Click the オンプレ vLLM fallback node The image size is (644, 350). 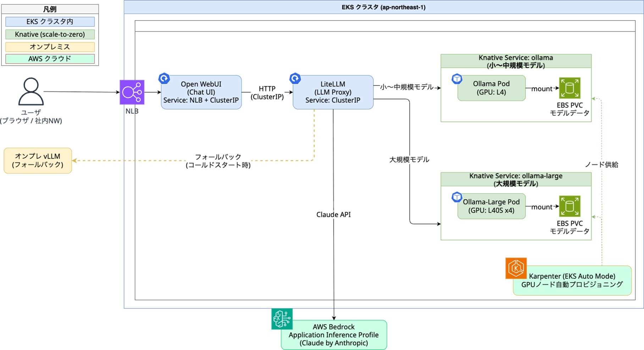[38, 160]
